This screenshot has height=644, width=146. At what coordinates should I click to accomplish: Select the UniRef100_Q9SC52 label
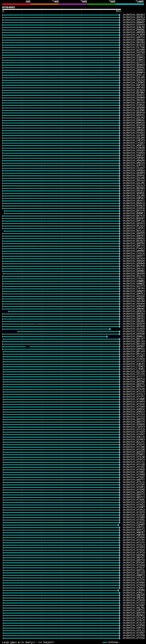pyautogui.click(x=133, y=492)
